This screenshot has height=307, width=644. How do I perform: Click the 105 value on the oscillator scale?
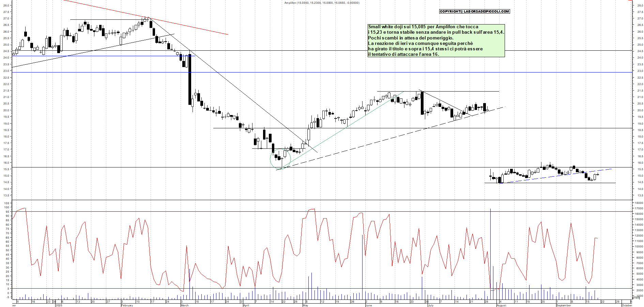(x=7, y=203)
